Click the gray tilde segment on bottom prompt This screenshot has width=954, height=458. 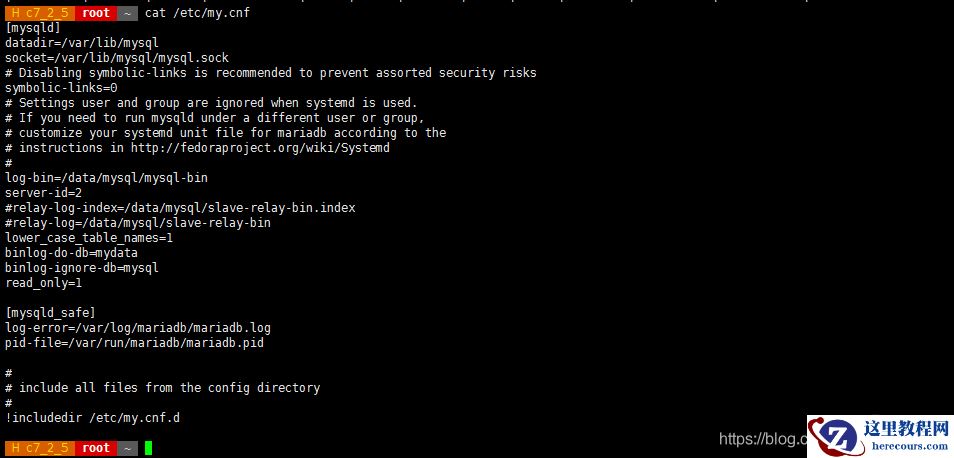click(128, 448)
